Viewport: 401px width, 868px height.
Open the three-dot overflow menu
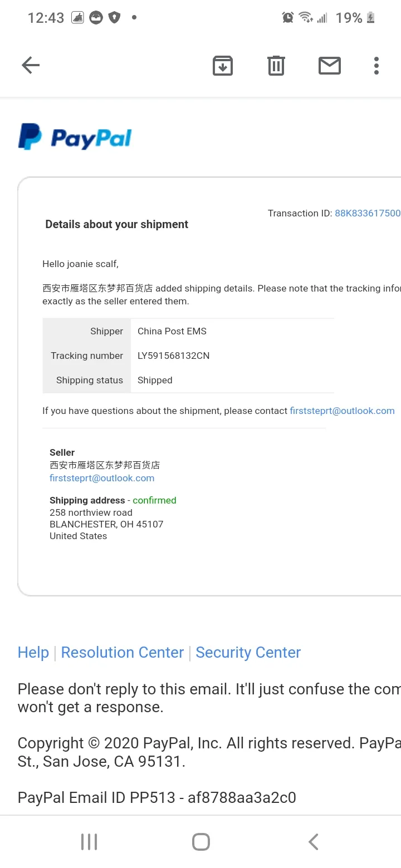pos(376,66)
